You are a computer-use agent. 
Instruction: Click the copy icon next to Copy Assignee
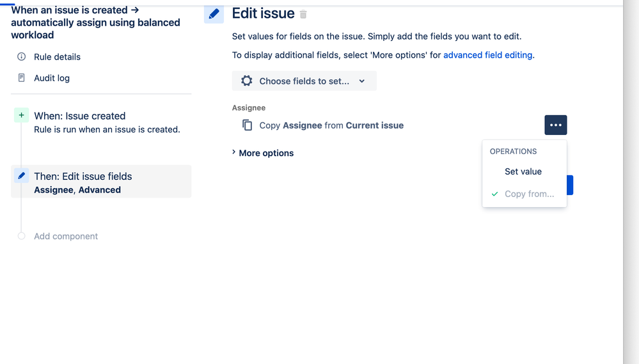[x=248, y=125]
